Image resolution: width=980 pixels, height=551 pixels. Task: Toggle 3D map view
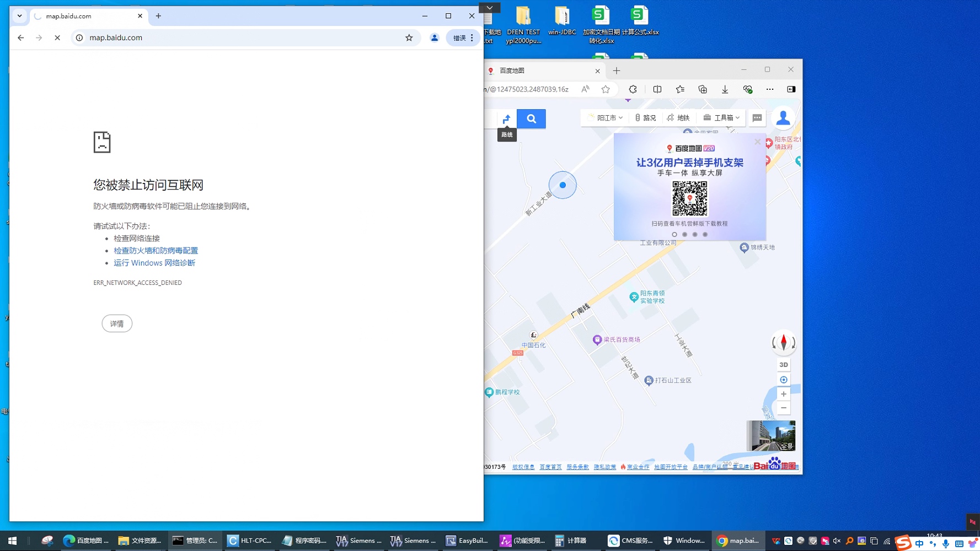tap(784, 365)
